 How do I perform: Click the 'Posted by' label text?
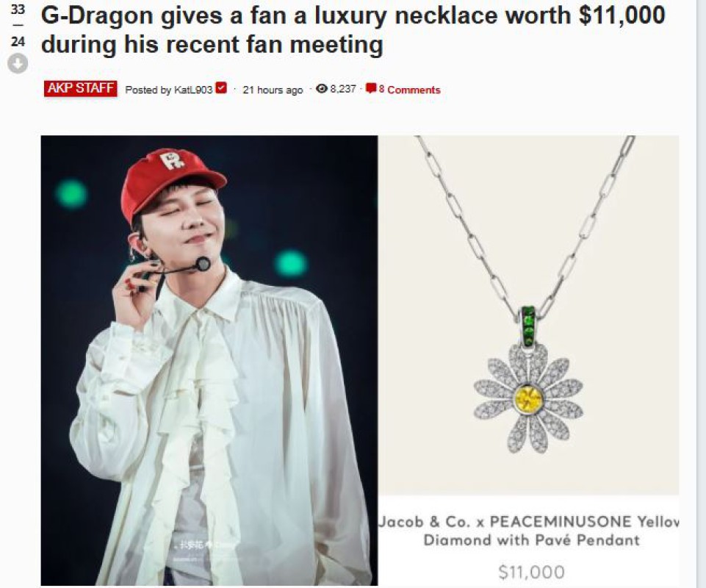click(148, 90)
